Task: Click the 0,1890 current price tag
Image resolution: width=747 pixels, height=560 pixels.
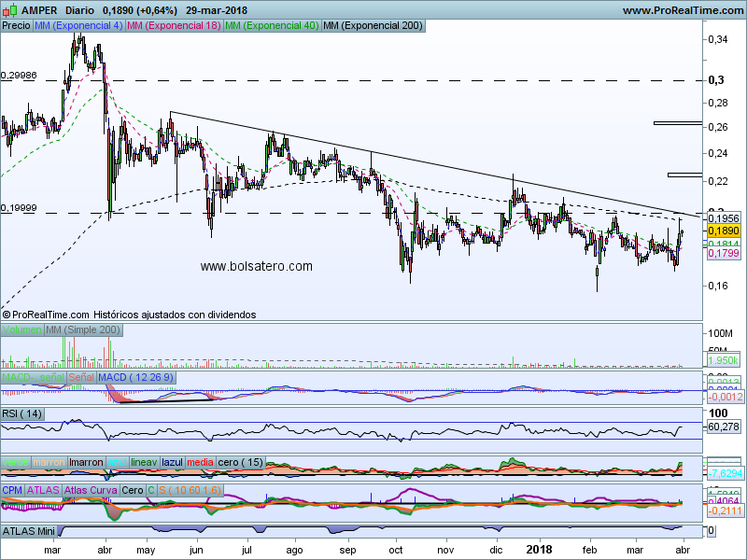Action: click(723, 230)
